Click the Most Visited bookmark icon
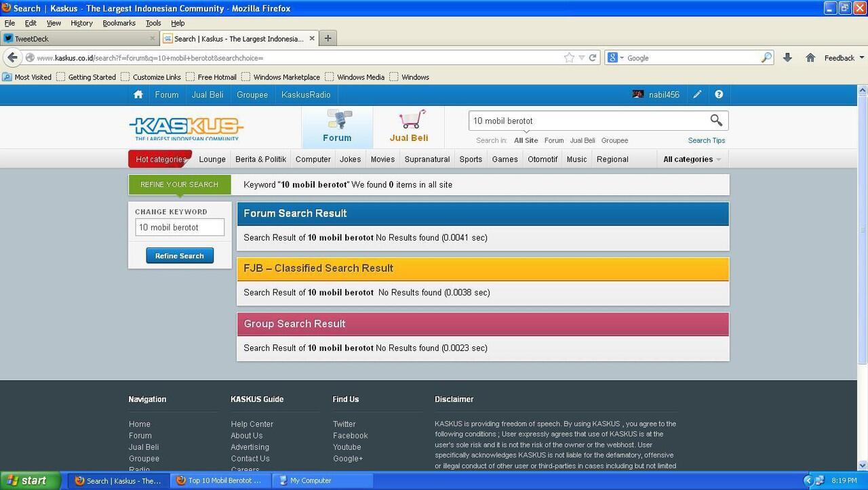Screen dimensions: 868x490 tap(7, 77)
